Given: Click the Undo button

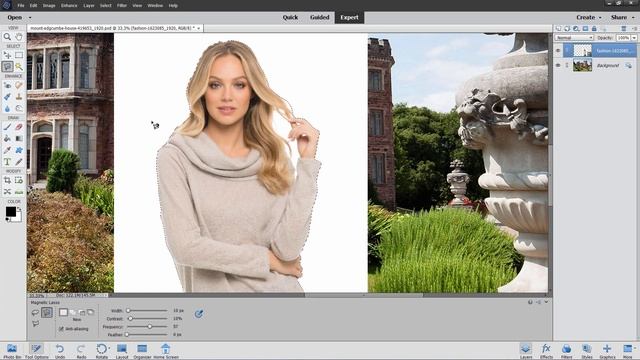Looking at the screenshot, I should pyautogui.click(x=60, y=351).
